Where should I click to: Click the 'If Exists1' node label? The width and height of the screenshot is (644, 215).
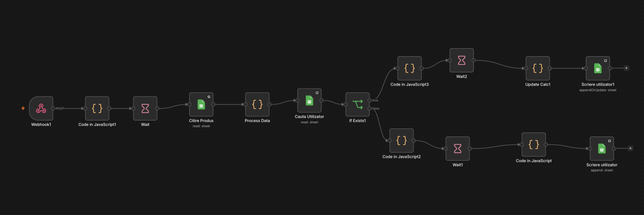pyautogui.click(x=358, y=121)
